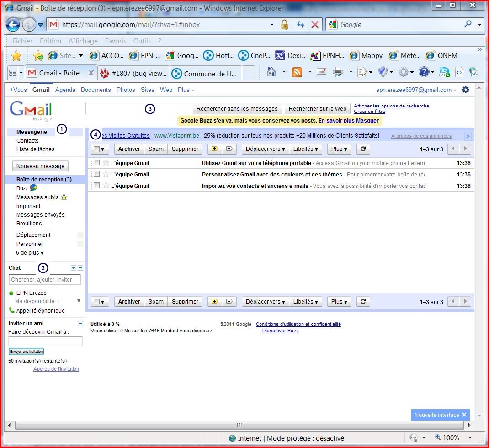Mark not important with top minus icon

click(x=229, y=149)
